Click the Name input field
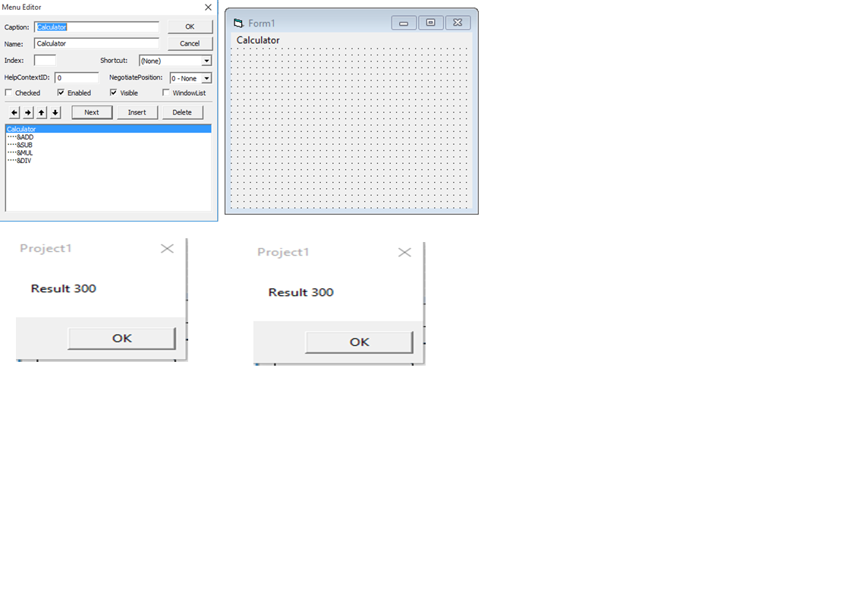 coord(97,43)
